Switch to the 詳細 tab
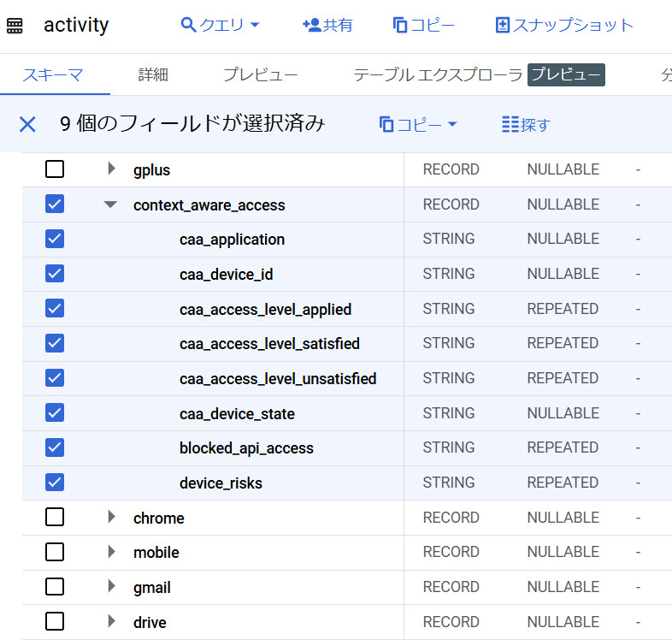672x640 pixels. [153, 74]
